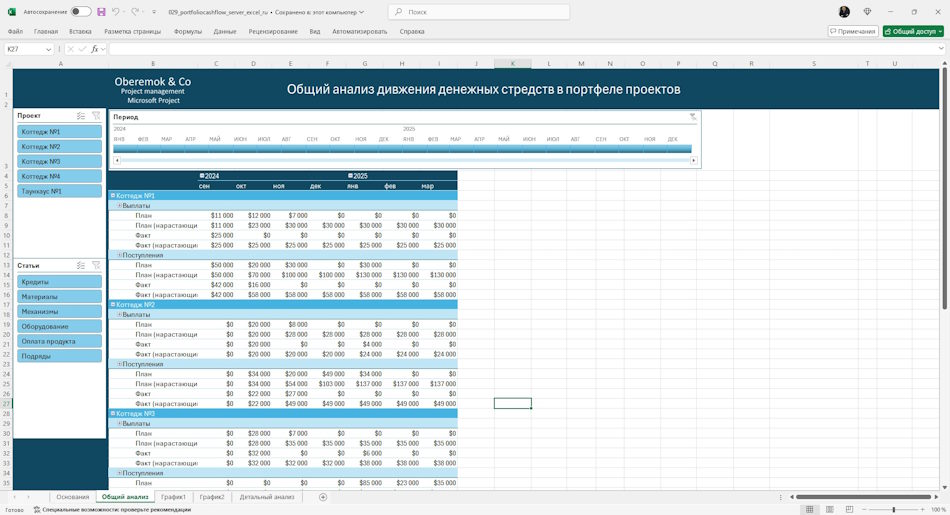Filter by Материалы in the Статьи slicer

[59, 297]
